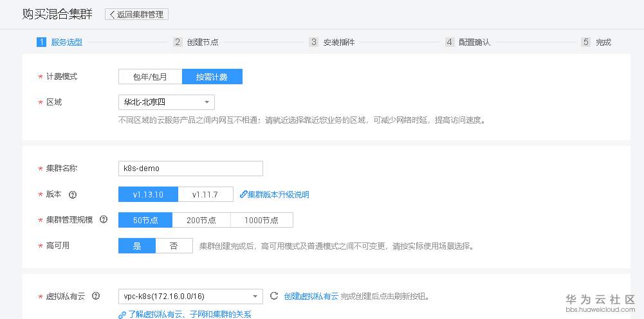The image size is (644, 319).
Task: Click the refresh icon beside VPC dropdown
Action: click(x=274, y=296)
